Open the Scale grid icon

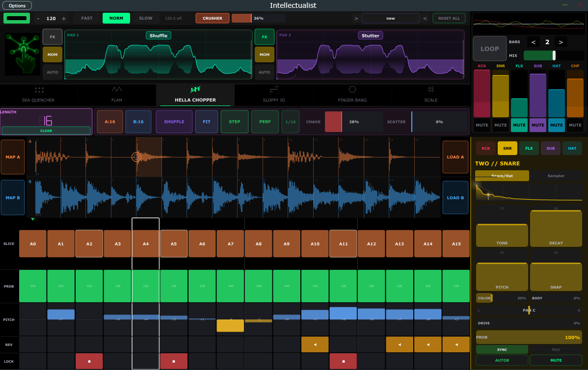431,89
